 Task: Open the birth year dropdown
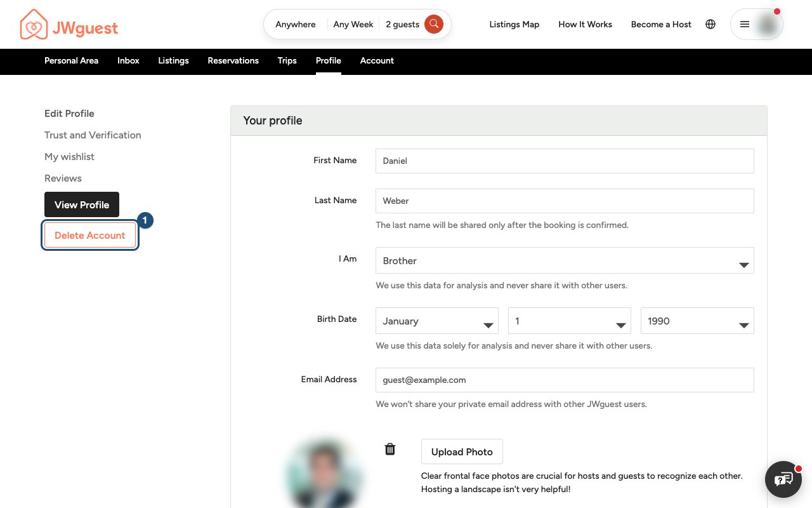(x=697, y=321)
